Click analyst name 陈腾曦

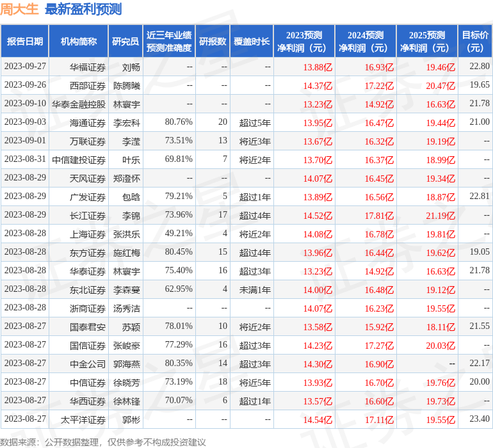coord(126,86)
